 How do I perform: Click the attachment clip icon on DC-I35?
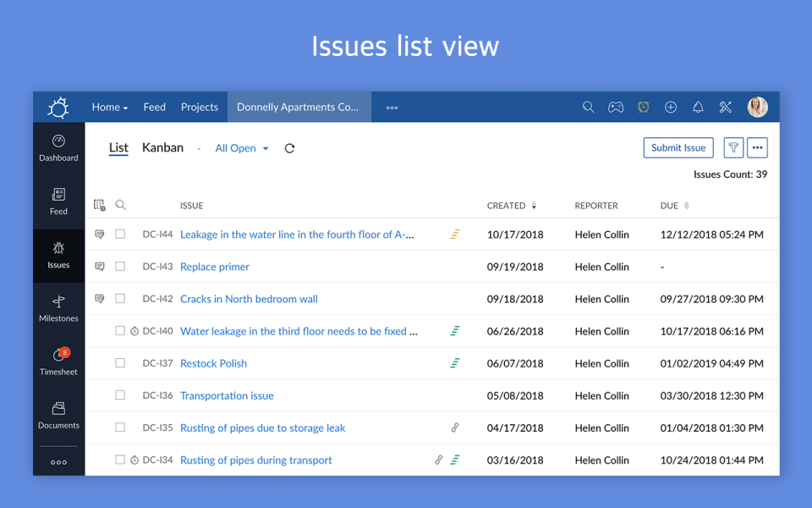(x=455, y=428)
